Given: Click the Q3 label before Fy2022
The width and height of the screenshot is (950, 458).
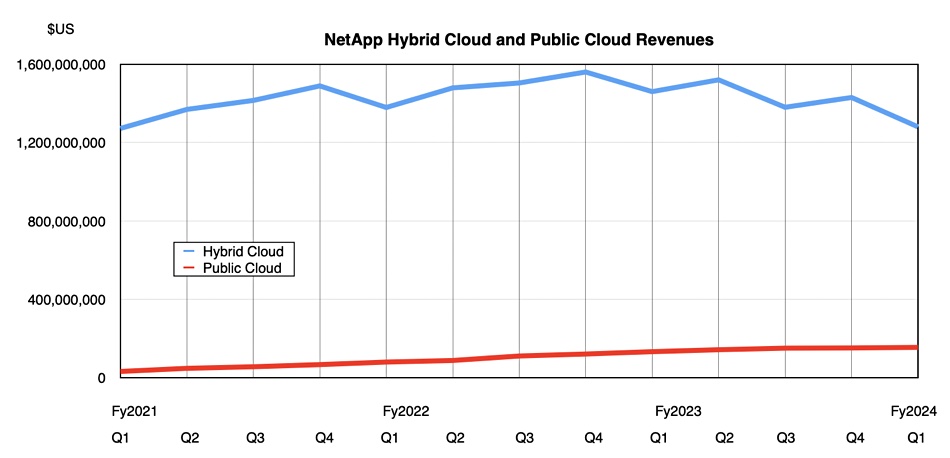Looking at the screenshot, I should [x=255, y=437].
